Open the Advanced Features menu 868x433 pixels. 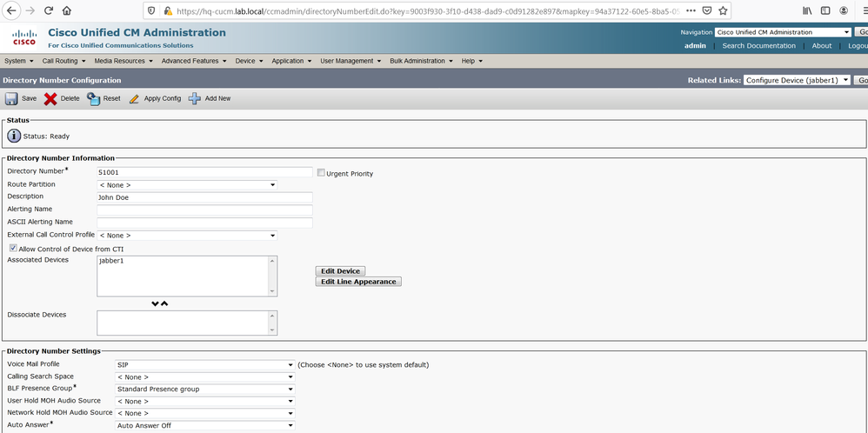pyautogui.click(x=194, y=61)
